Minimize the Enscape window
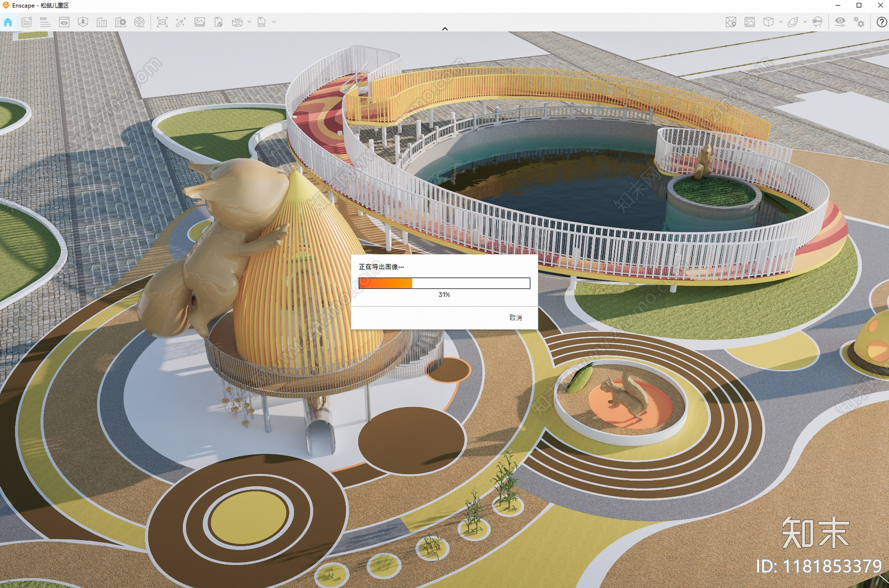 coord(838,6)
